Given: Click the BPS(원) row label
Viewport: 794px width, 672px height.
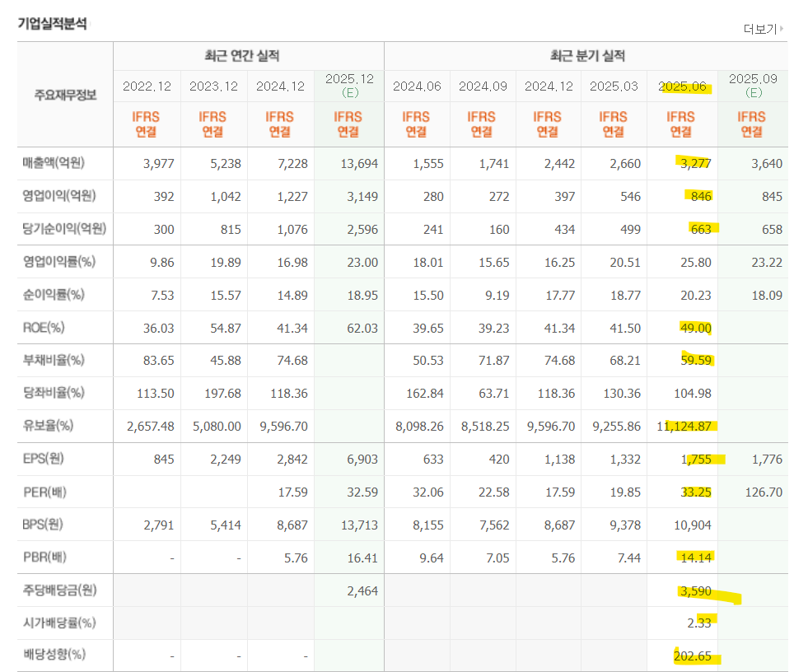Looking at the screenshot, I should [x=43, y=525].
